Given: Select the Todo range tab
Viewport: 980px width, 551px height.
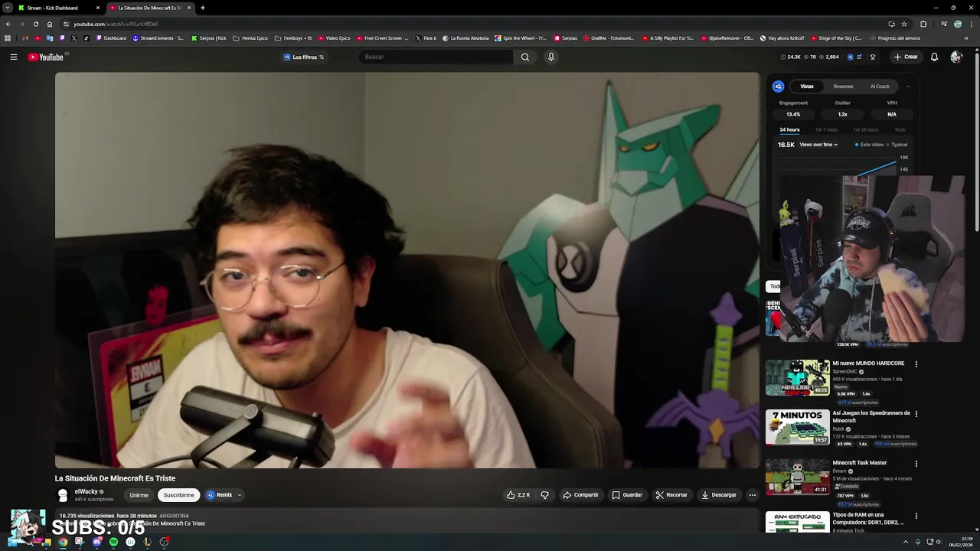Looking at the screenshot, I should tap(900, 130).
